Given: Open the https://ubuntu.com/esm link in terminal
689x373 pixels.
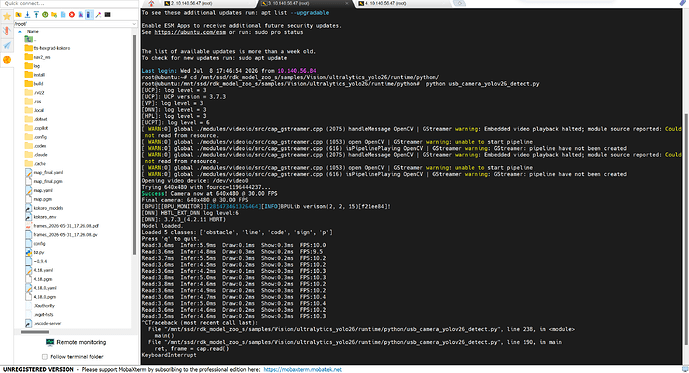Looking at the screenshot, I should (190, 32).
